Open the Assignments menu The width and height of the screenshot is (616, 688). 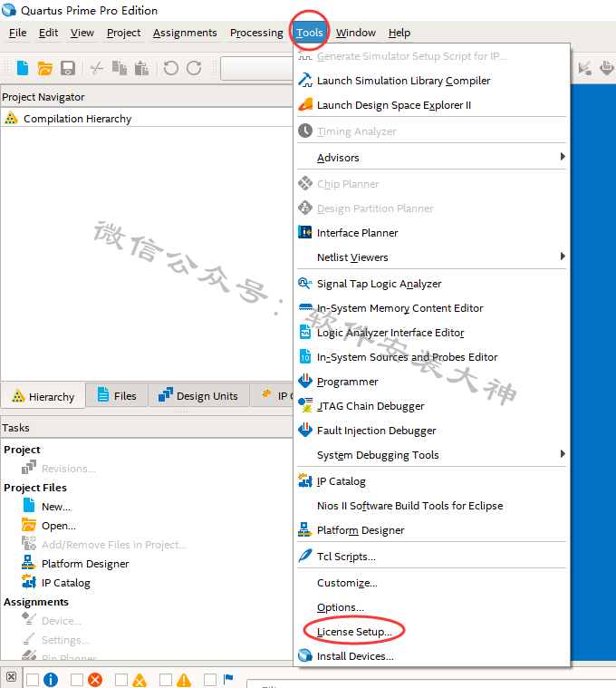pos(185,33)
